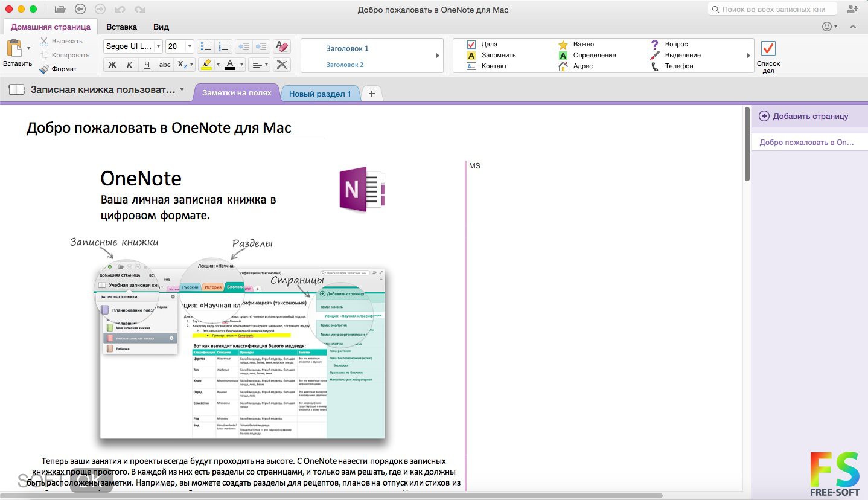Select the Заметки на полях section tab
The height and width of the screenshot is (500, 868).
click(237, 93)
